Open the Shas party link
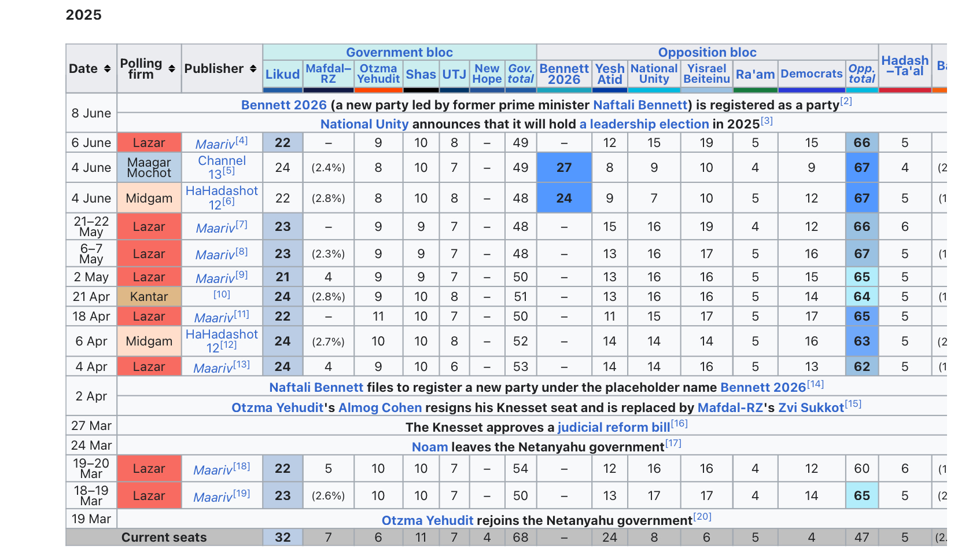 tap(421, 74)
